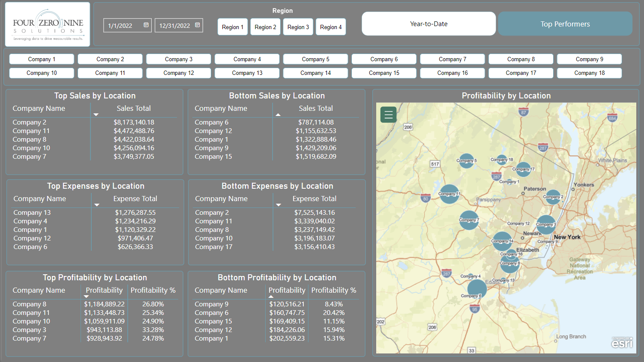Select $120,516.21 in Bottom Profitability table
Viewport: 644px width, 362px height.
[287, 304]
